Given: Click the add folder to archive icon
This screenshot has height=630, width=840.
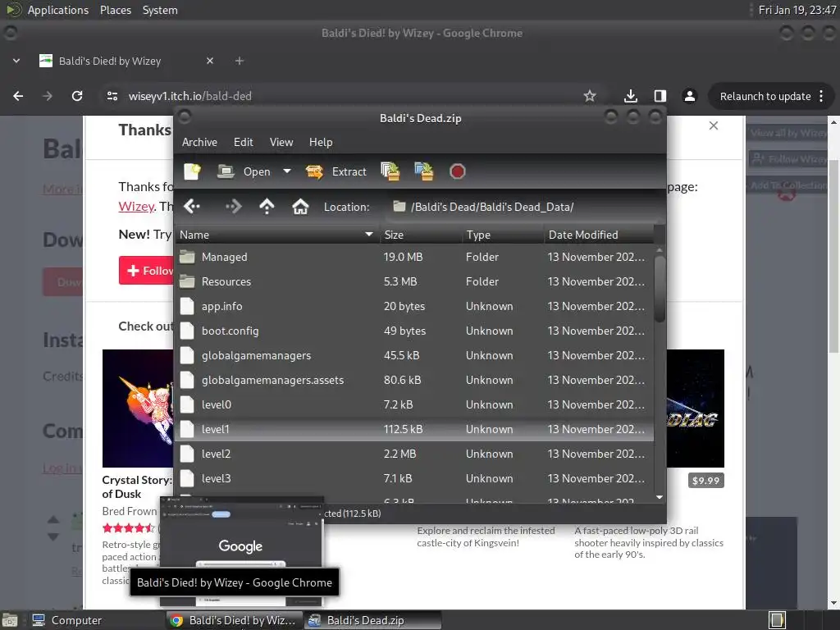Looking at the screenshot, I should [424, 171].
